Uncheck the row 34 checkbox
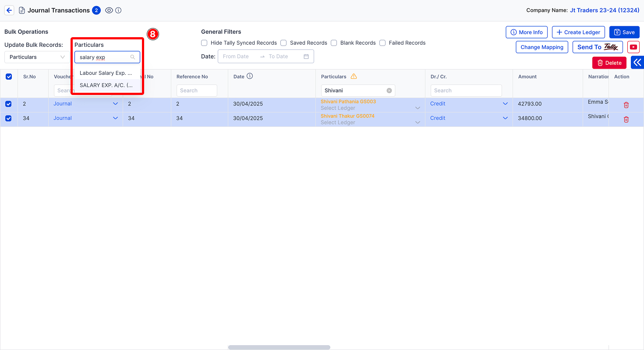 (8, 118)
